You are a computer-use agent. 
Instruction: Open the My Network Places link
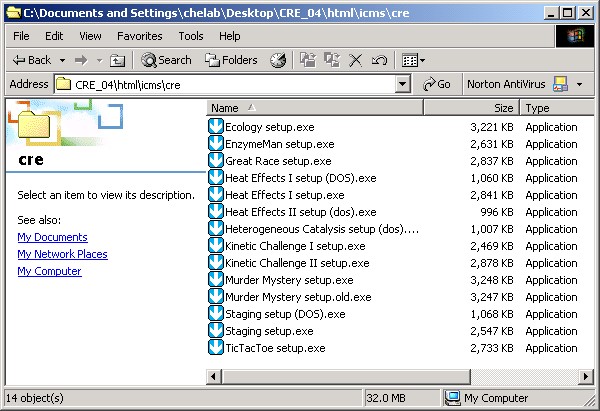pos(62,254)
